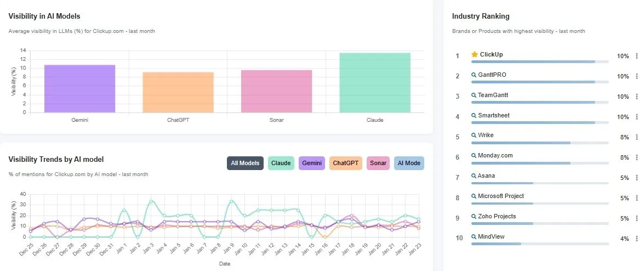Open the three-dot menu for Zoho Projects
The image size is (644, 271).
point(637,218)
